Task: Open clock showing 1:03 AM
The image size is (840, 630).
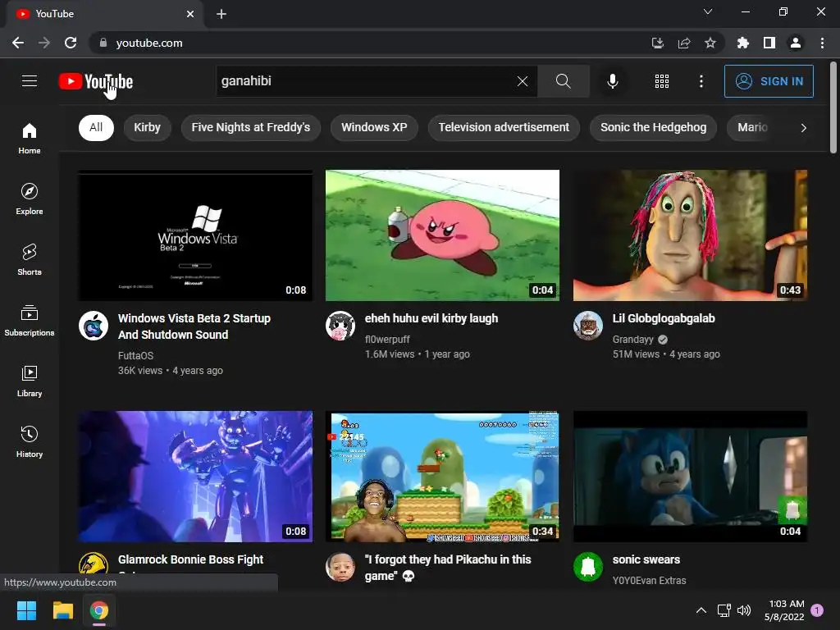Action: click(x=784, y=610)
